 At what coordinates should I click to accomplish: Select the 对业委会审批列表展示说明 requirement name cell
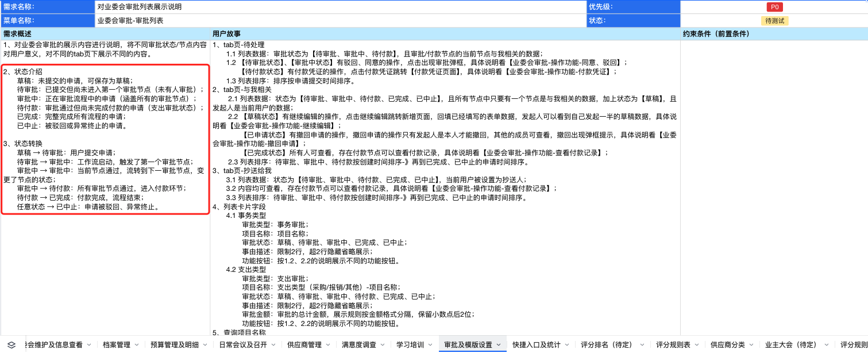pyautogui.click(x=230, y=7)
